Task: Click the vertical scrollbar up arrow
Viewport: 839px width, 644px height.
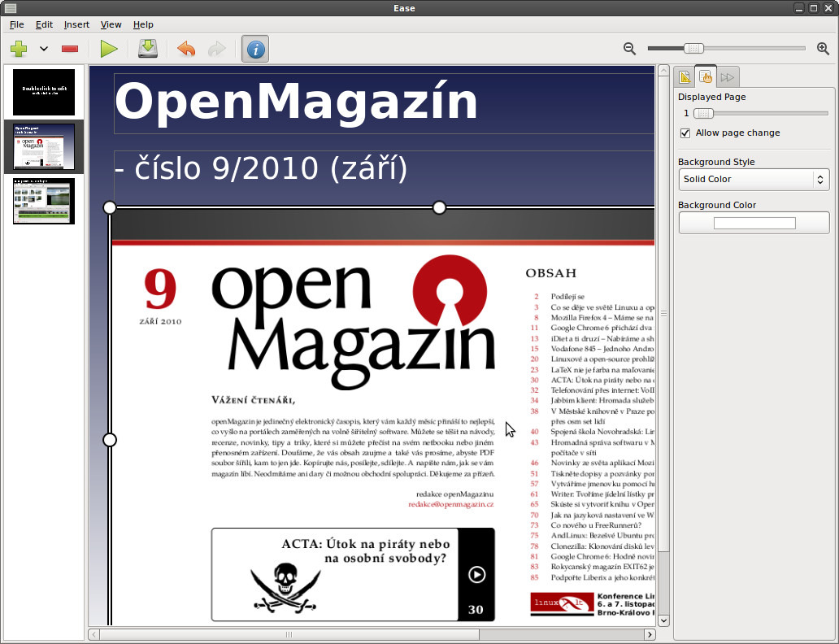Action: click(663, 71)
